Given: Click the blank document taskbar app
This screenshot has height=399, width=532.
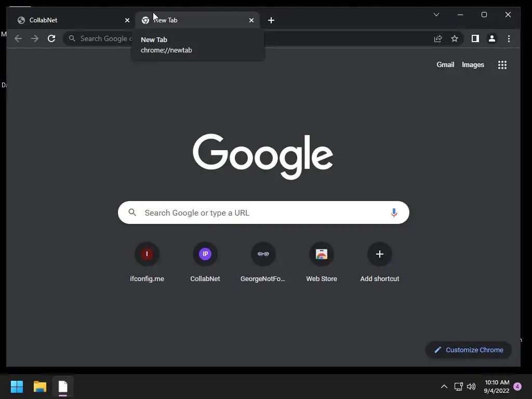Looking at the screenshot, I should coord(63,387).
